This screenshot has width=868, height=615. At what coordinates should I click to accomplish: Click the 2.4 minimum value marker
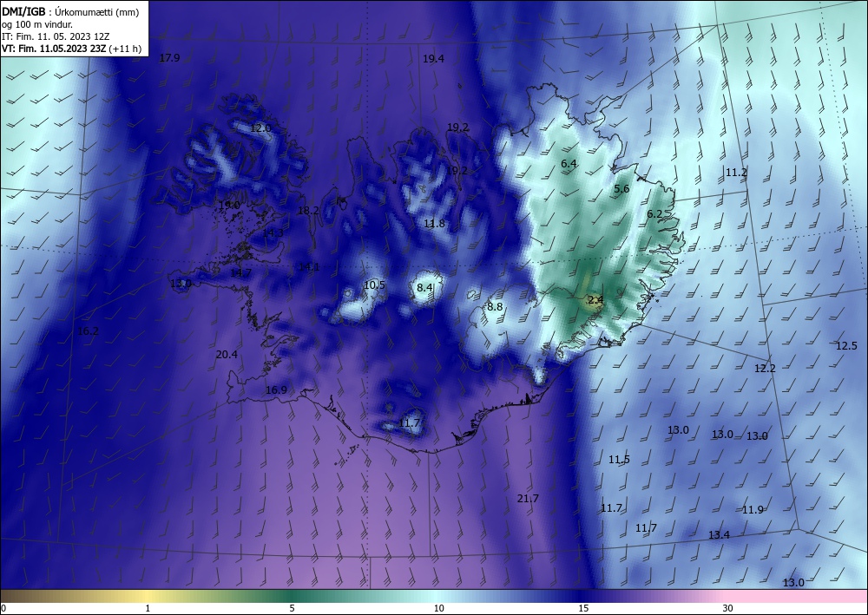tap(595, 300)
